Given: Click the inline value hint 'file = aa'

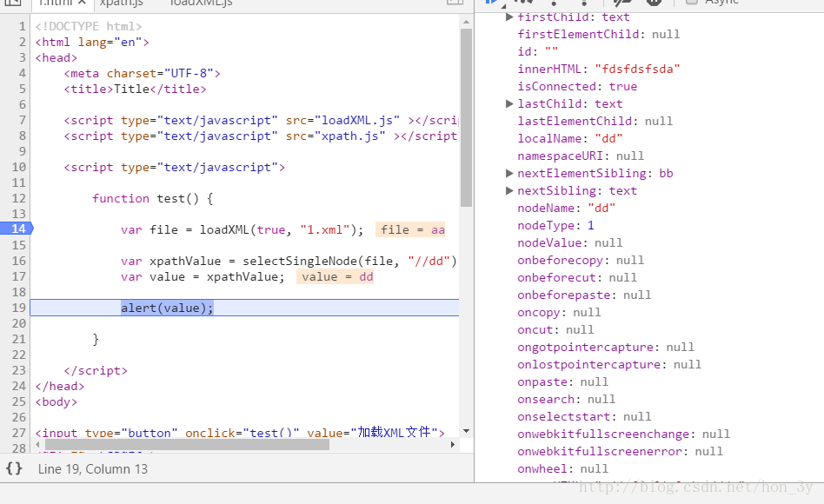Looking at the screenshot, I should (x=412, y=229).
